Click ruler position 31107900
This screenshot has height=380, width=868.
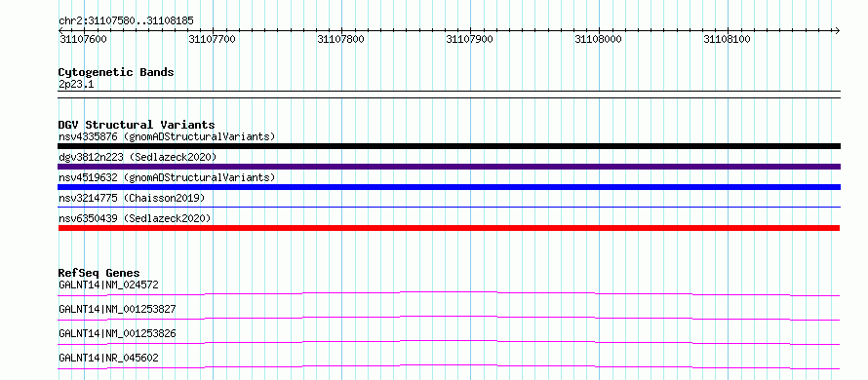coord(469,39)
